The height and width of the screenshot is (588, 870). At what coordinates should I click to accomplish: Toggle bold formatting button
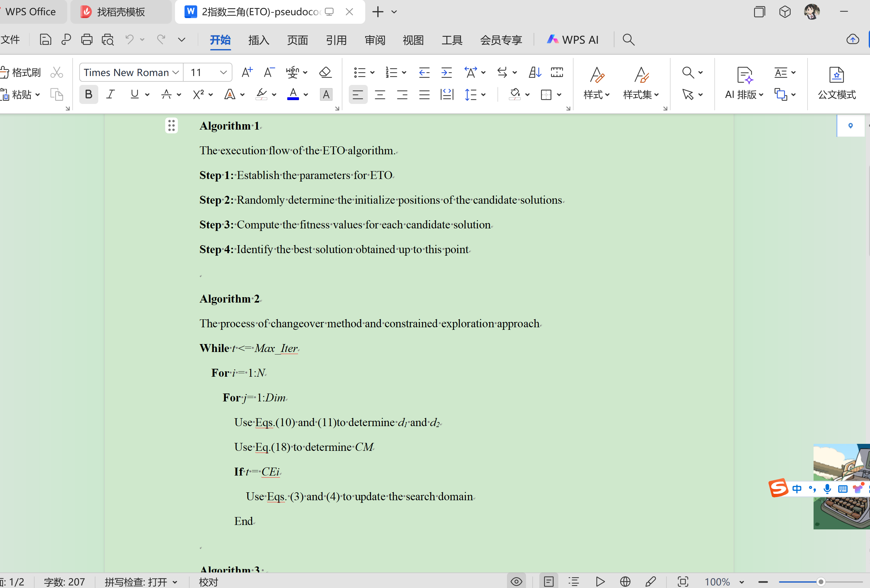point(88,94)
